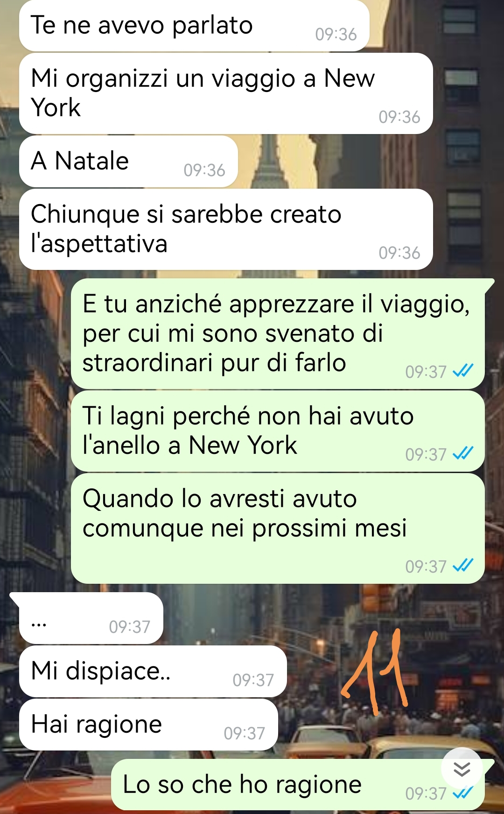Select the 'Hai ragione' message
The height and width of the screenshot is (814, 504).
pos(148,725)
